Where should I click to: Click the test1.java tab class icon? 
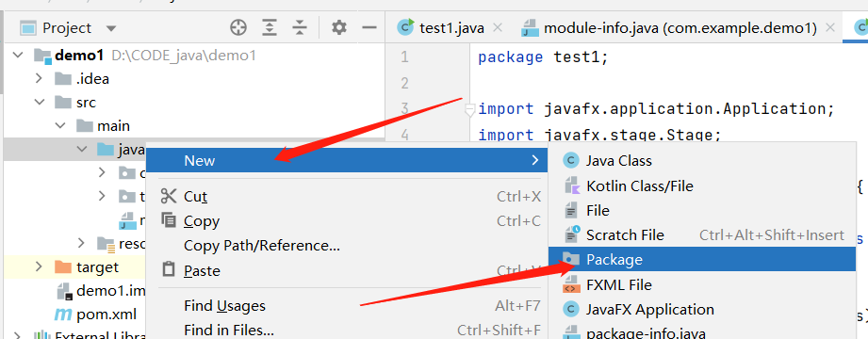coord(407,27)
